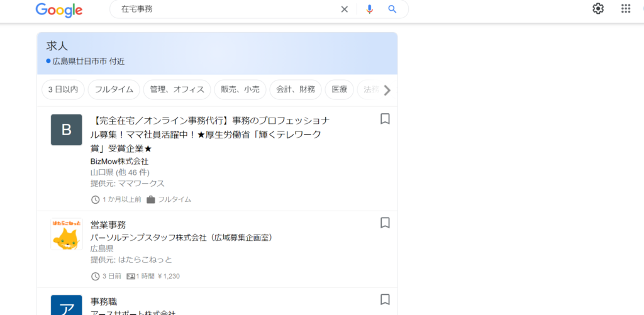Screen dimensions: 644x315
Task: Select the 3日以内 filter chip
Action: pos(63,89)
